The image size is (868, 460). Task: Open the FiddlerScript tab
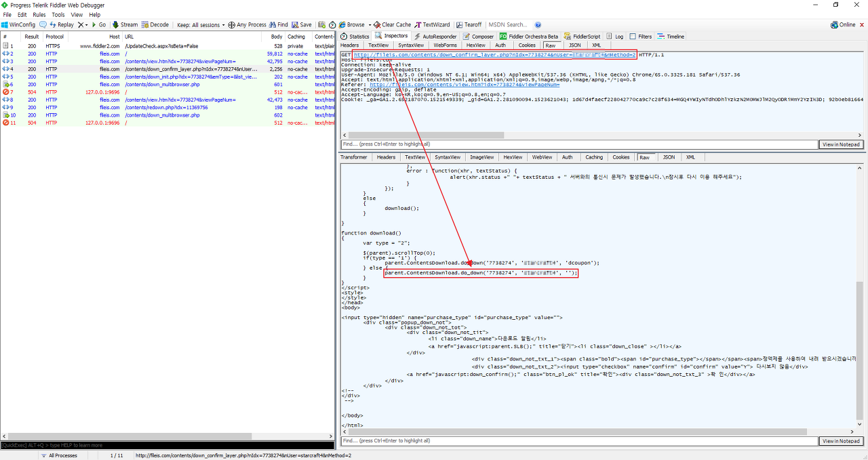[583, 37]
